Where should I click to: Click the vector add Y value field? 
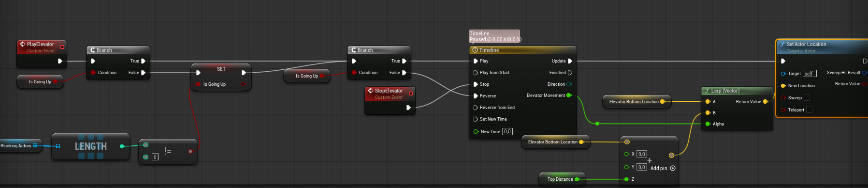pos(641,167)
